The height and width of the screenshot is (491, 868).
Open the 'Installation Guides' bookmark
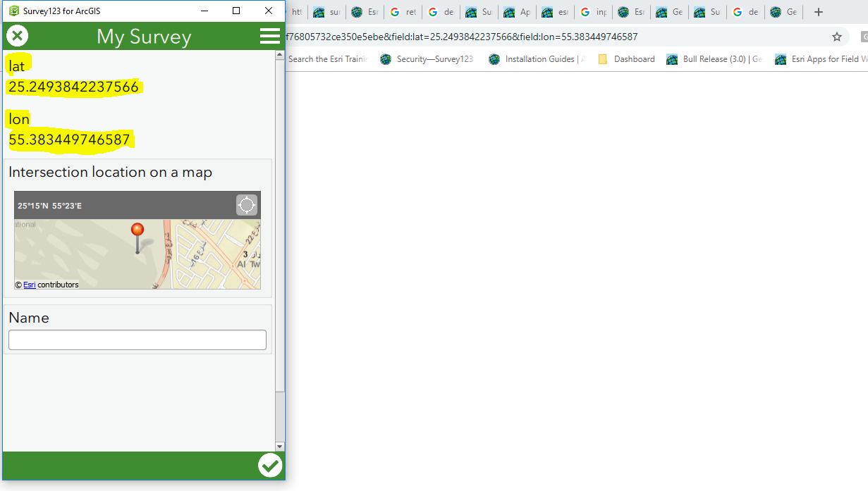coord(537,59)
